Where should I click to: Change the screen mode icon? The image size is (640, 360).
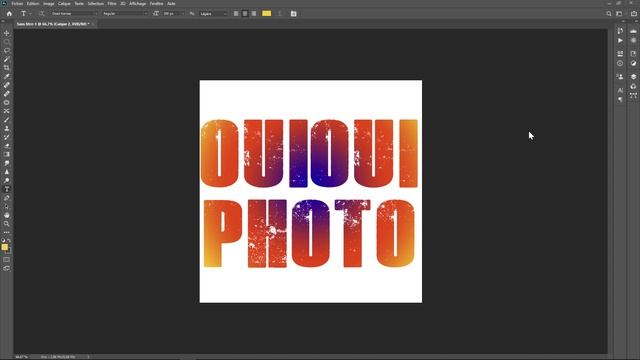[7, 268]
